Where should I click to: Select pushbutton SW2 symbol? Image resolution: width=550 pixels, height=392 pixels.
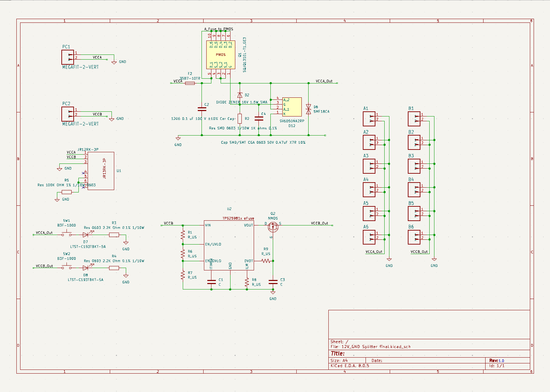point(66,267)
